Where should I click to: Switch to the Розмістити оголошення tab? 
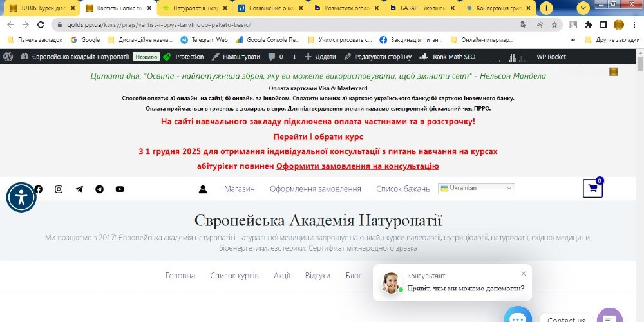pyautogui.click(x=348, y=8)
